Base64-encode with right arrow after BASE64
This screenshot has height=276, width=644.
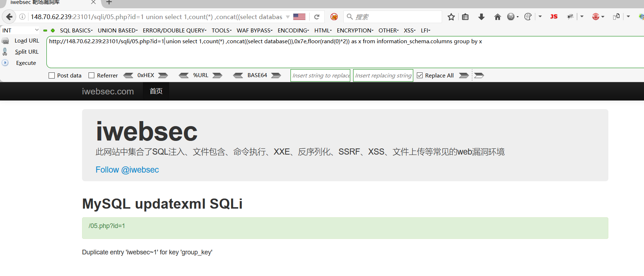(x=276, y=75)
